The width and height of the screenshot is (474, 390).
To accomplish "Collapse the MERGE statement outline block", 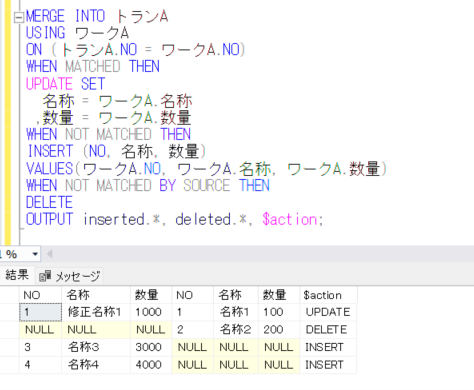I will (x=19, y=17).
